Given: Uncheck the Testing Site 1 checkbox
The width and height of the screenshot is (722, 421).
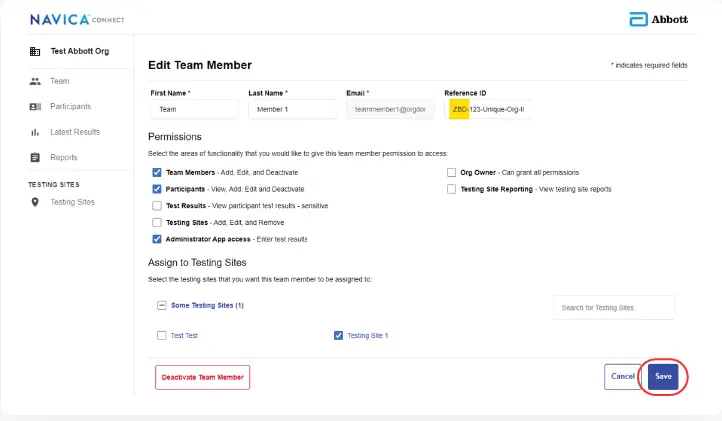Looking at the screenshot, I should click(338, 336).
